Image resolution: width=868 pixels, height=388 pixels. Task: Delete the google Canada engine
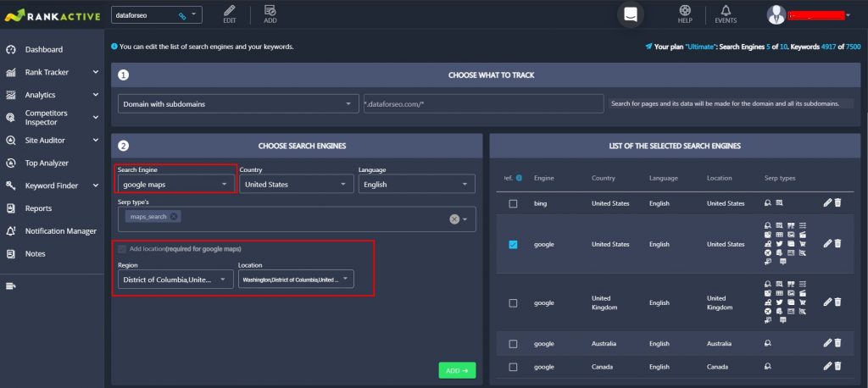tap(837, 366)
